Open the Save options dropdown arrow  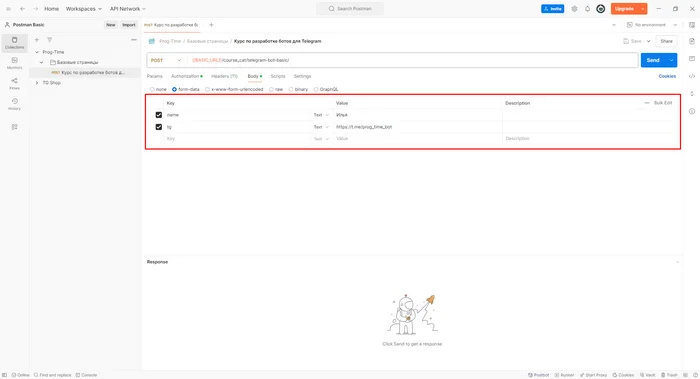649,41
